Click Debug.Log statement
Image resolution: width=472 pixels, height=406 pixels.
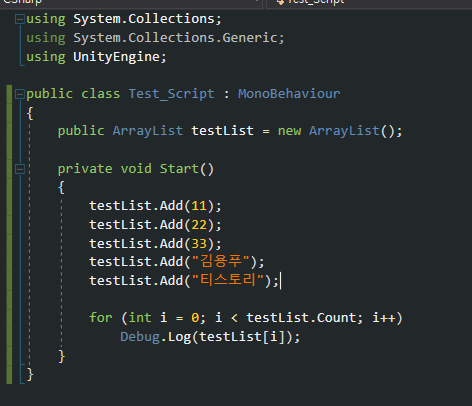[210, 337]
